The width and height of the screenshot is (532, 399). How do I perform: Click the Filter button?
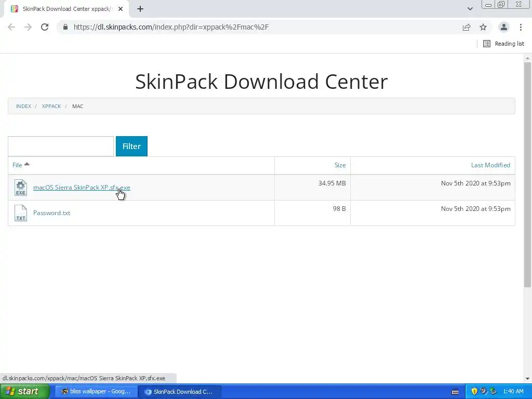tap(131, 146)
